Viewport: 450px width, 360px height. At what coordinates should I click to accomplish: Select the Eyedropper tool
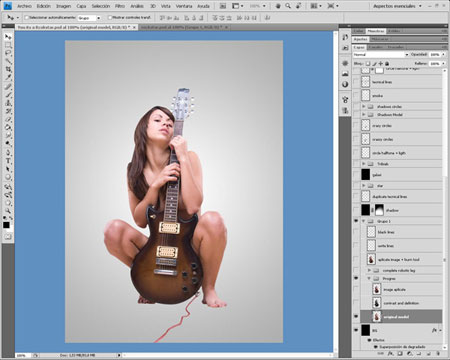[x=8, y=78]
